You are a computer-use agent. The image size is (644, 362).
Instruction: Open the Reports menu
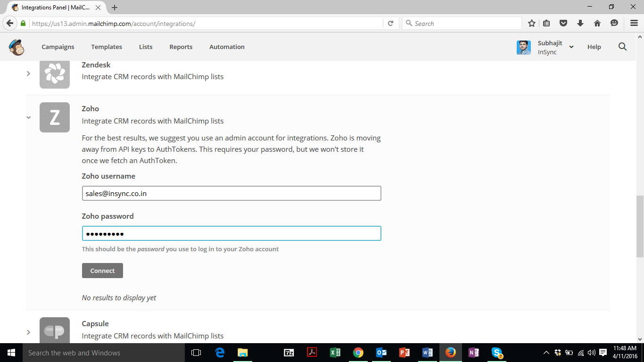[x=181, y=47]
